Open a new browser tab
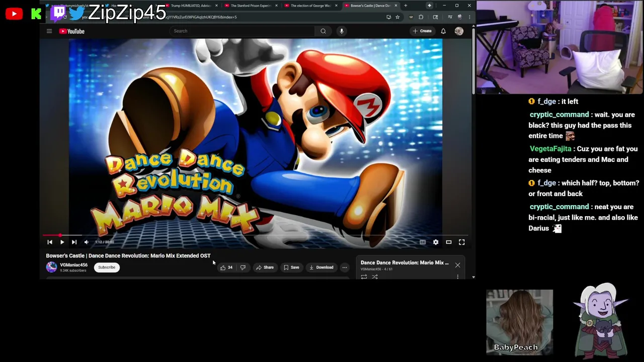644x362 pixels. (406, 6)
